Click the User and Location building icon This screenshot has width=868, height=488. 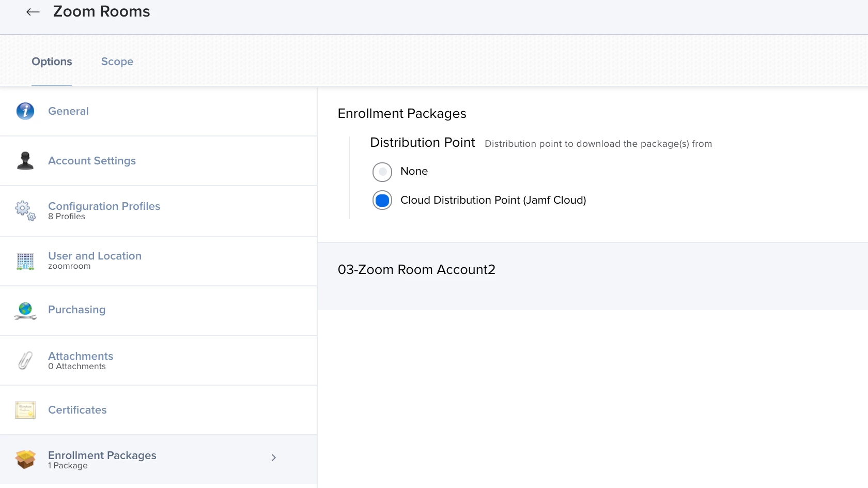(x=25, y=261)
